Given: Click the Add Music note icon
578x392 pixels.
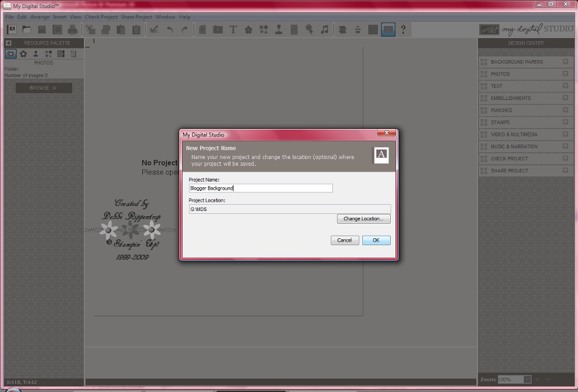Looking at the screenshot, I should [x=324, y=29].
